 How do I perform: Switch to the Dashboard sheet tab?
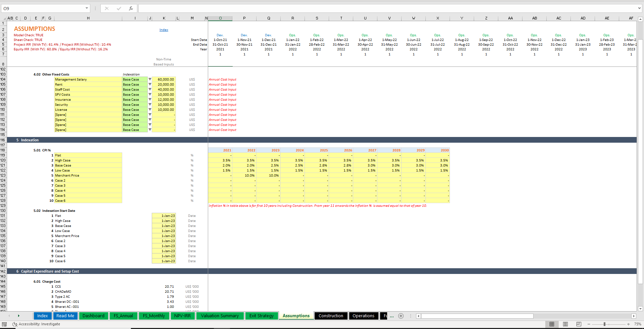[x=93, y=316]
